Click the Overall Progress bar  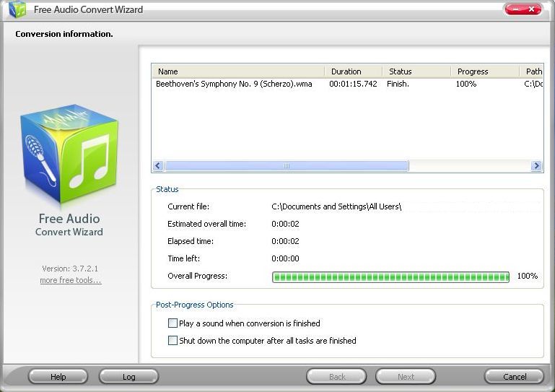pyautogui.click(x=390, y=277)
